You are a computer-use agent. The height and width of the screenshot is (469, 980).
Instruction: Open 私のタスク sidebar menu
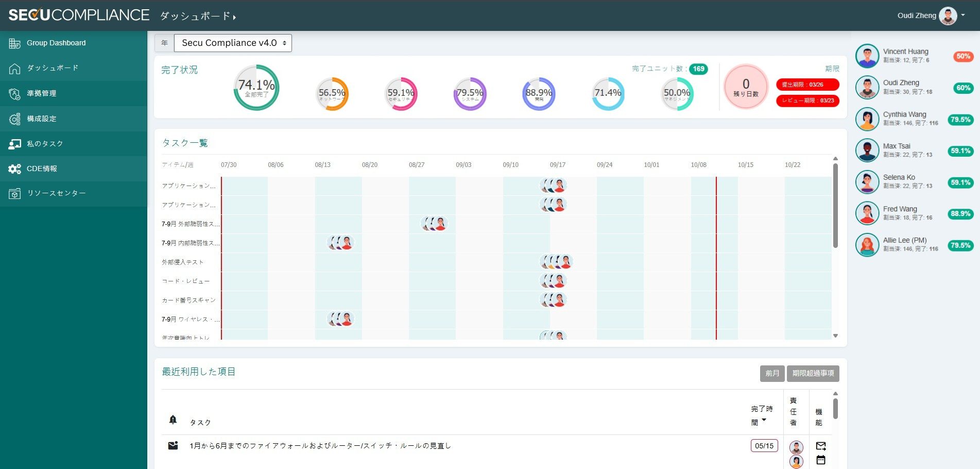point(74,144)
